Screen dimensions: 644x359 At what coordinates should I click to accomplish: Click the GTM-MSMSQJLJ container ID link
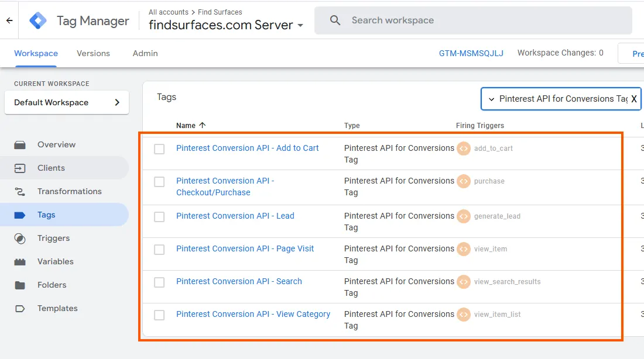[471, 53]
